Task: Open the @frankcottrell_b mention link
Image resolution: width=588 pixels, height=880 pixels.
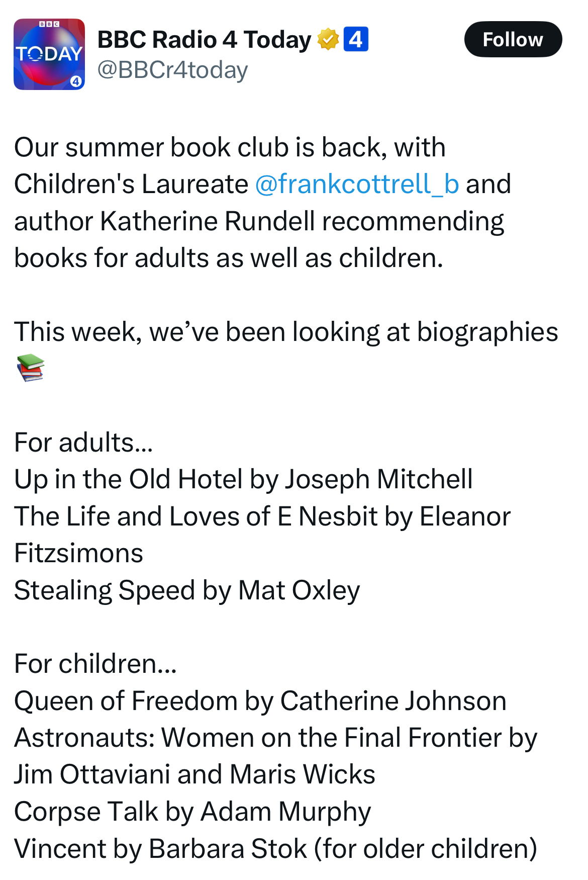Action: [357, 184]
